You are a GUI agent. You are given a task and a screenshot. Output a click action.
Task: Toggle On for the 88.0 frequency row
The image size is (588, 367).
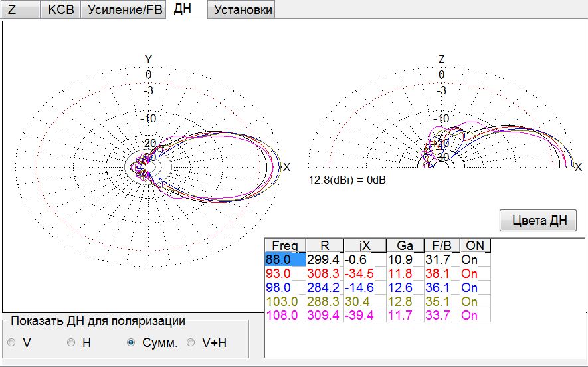[475, 259]
